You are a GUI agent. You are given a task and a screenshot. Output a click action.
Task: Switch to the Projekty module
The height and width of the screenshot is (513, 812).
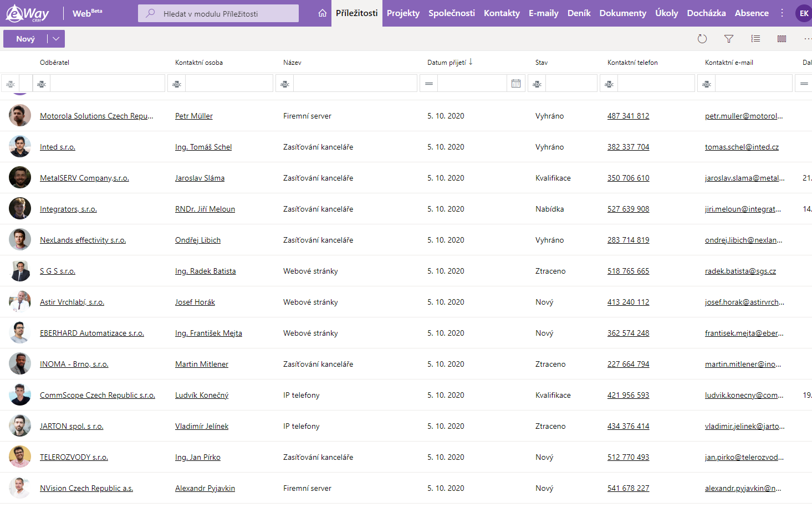click(x=403, y=13)
